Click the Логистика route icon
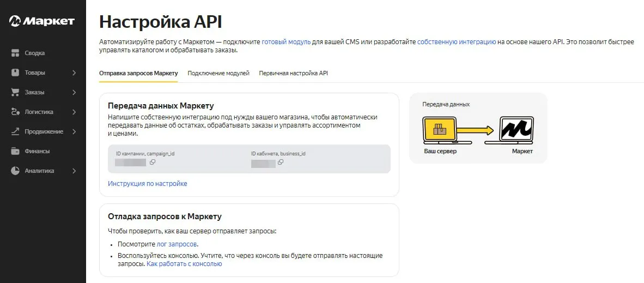Image resolution: width=644 pixels, height=283 pixels. point(15,112)
